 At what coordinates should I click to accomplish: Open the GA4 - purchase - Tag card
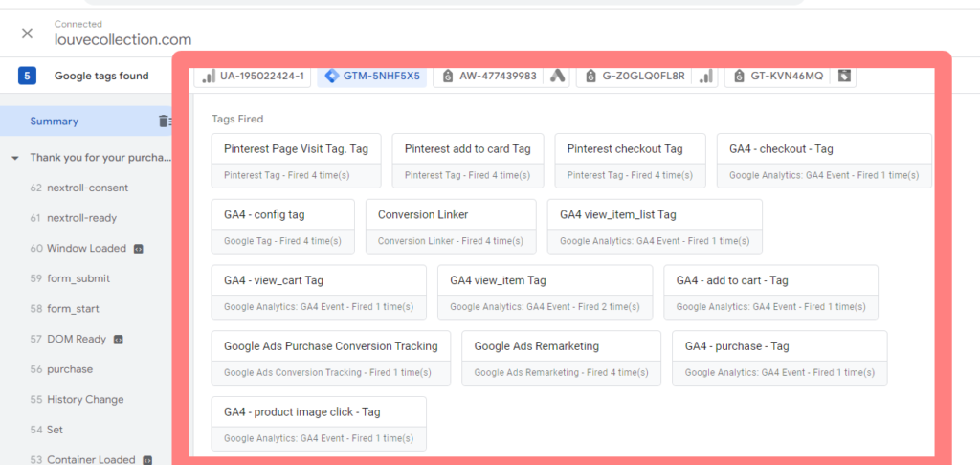[x=779, y=358]
